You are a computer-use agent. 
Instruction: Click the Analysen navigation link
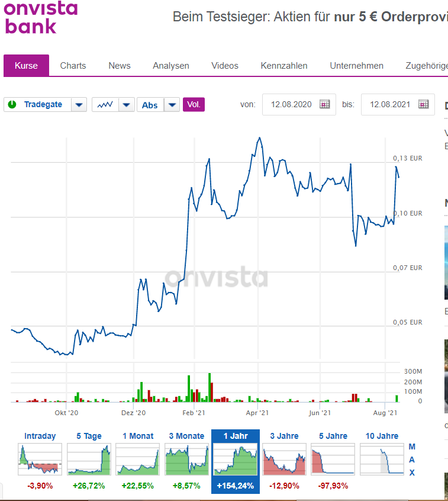coord(171,66)
